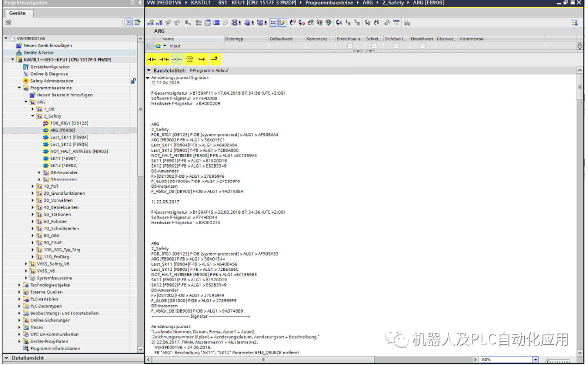Open the Input section dropdown in the interface table
This screenshot has height=365, width=588.
click(x=164, y=46)
